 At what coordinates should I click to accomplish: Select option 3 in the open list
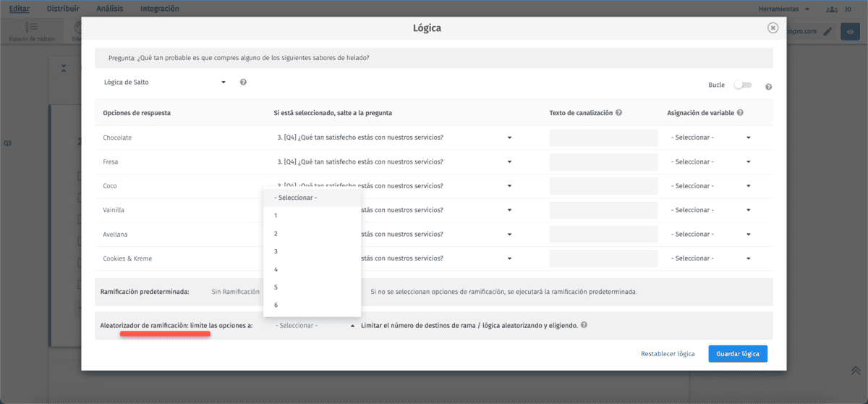(312, 251)
